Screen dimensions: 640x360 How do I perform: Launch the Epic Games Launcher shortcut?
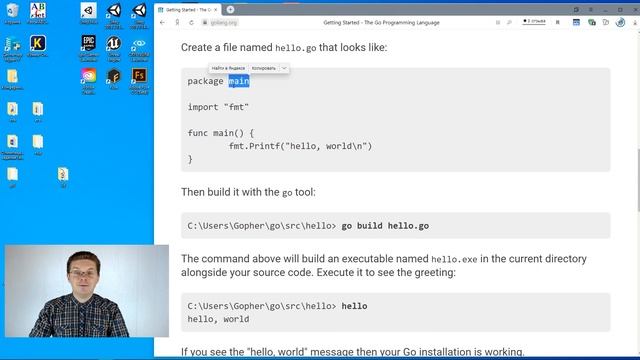coord(89,48)
